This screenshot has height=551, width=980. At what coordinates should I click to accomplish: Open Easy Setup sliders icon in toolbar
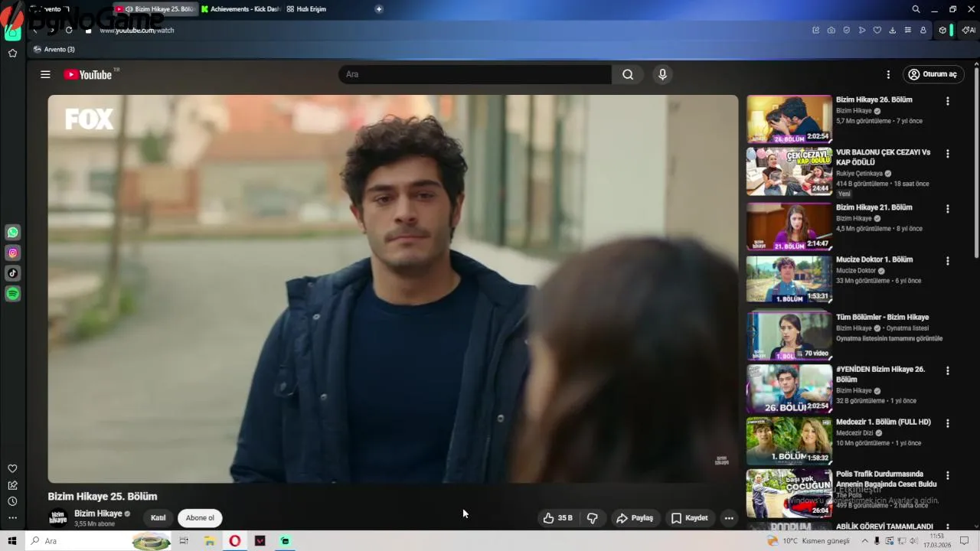[x=907, y=30]
